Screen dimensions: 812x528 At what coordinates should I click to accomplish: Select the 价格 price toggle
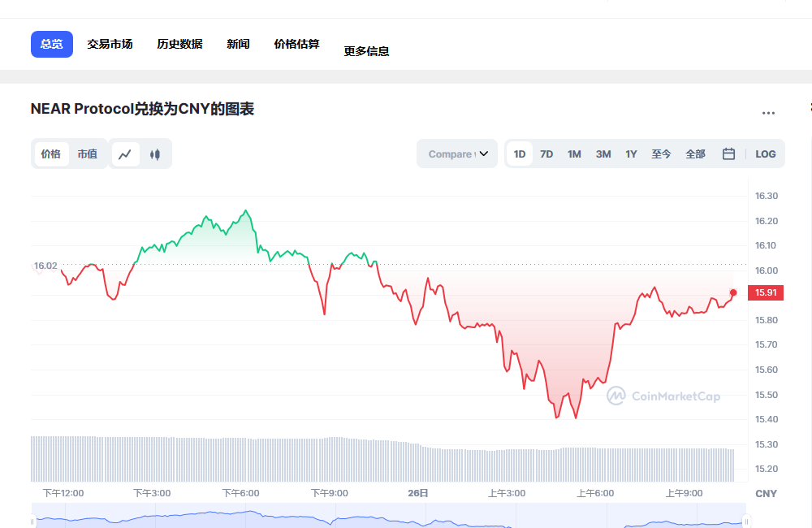point(50,154)
